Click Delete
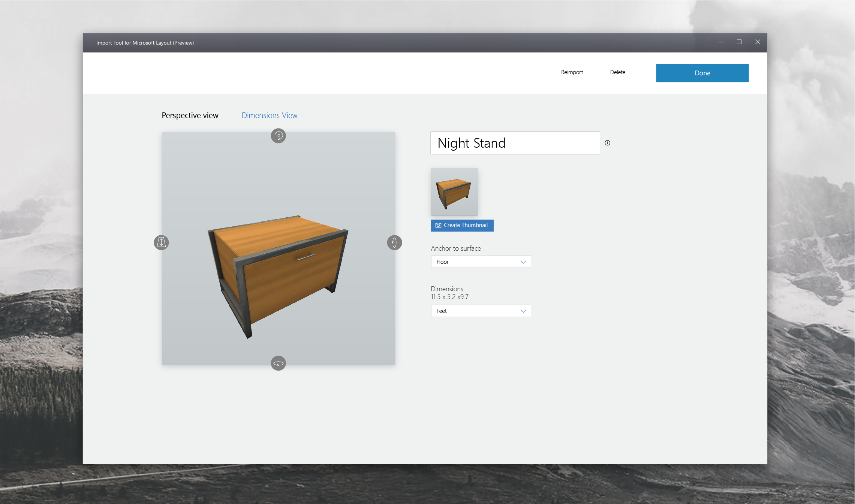Image resolution: width=855 pixels, height=504 pixels. (x=617, y=72)
